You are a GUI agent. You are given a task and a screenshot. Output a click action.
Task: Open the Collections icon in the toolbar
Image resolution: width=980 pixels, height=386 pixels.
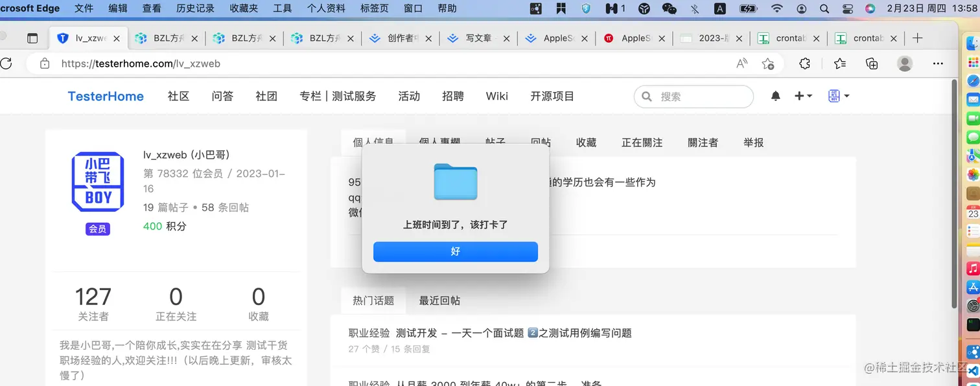pos(870,63)
